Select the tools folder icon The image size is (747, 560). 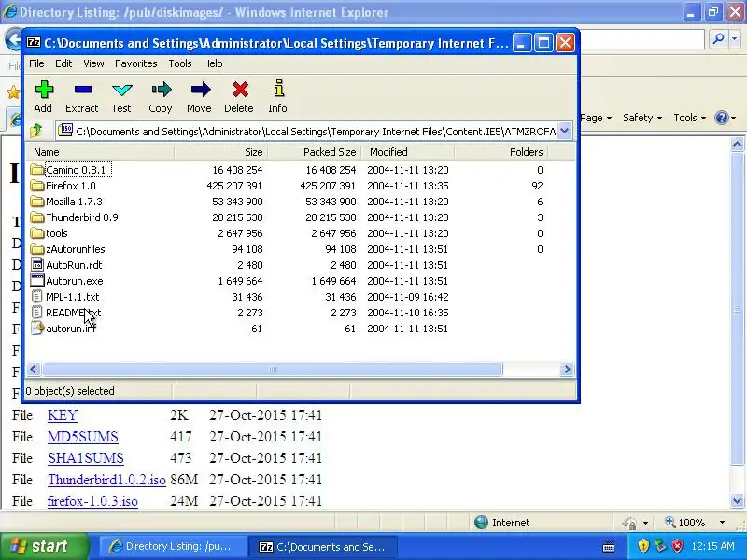tap(37, 233)
